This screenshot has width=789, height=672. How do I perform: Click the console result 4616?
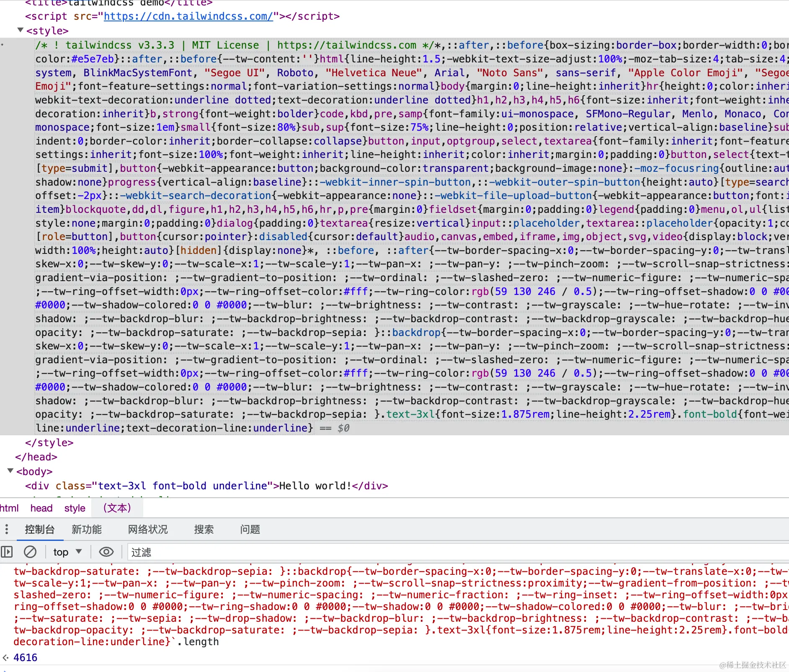(26, 658)
